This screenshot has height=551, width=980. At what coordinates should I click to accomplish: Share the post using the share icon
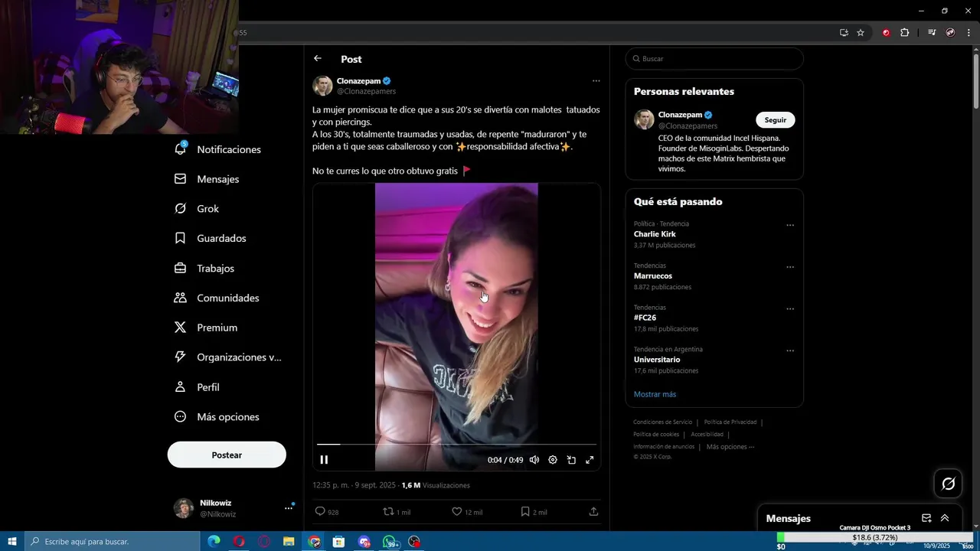pyautogui.click(x=593, y=511)
